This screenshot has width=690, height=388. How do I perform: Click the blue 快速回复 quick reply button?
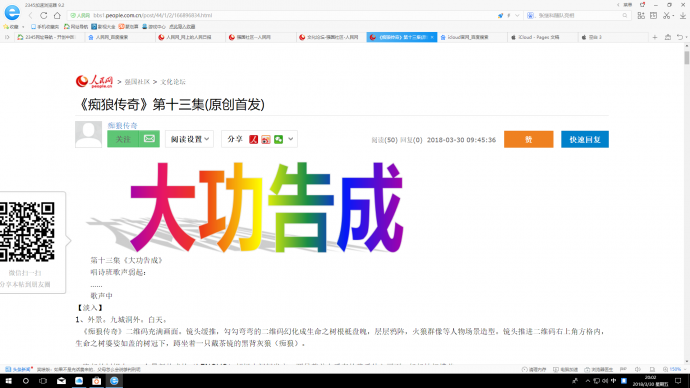(x=585, y=139)
